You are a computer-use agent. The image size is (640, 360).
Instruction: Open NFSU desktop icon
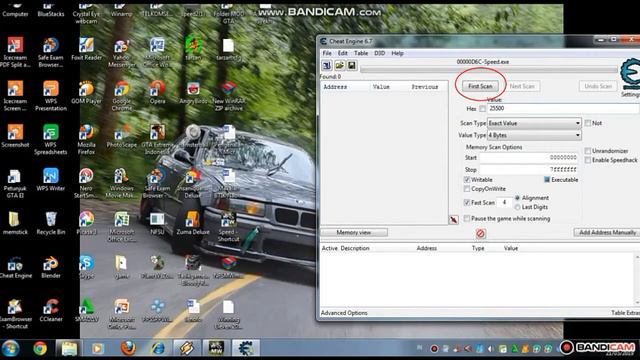coord(157,224)
